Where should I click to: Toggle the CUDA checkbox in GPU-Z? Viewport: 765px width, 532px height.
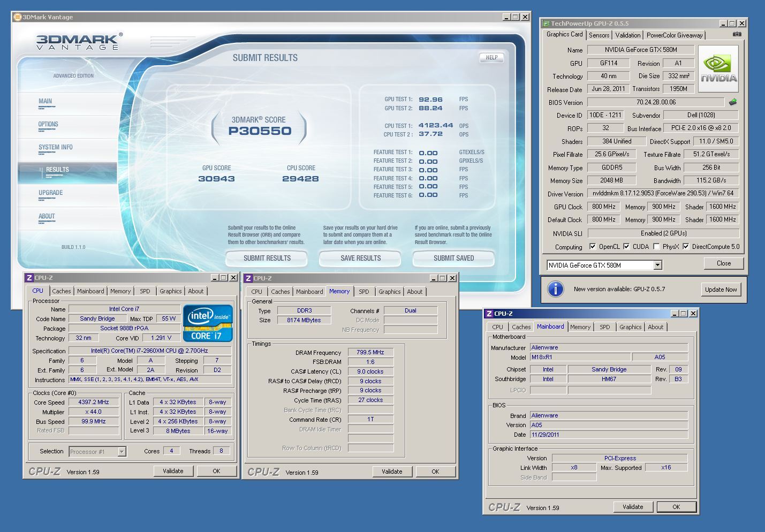626,247
